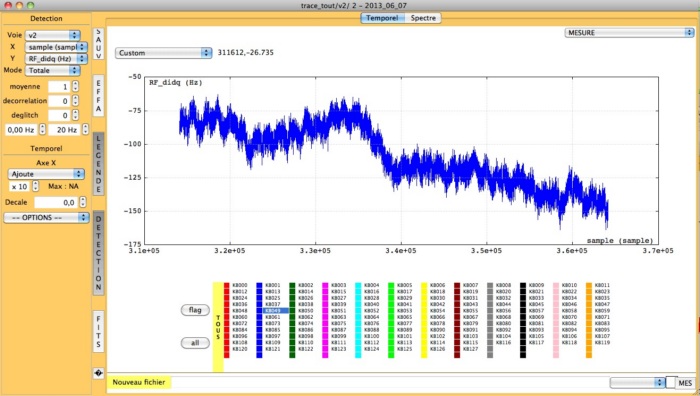
Task: Click the dark green swatch beside KB002
Action: (x=292, y=285)
